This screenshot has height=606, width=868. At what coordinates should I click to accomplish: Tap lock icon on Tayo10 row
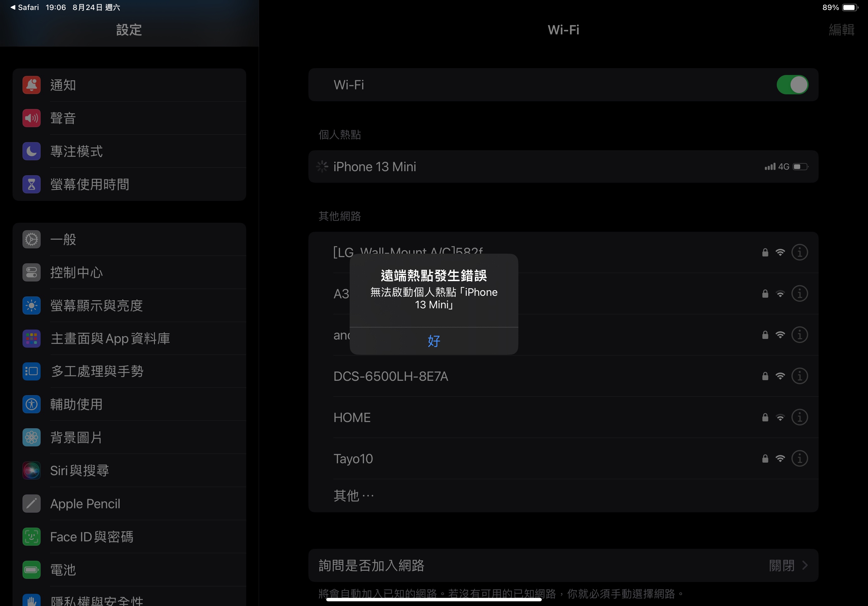[765, 459]
